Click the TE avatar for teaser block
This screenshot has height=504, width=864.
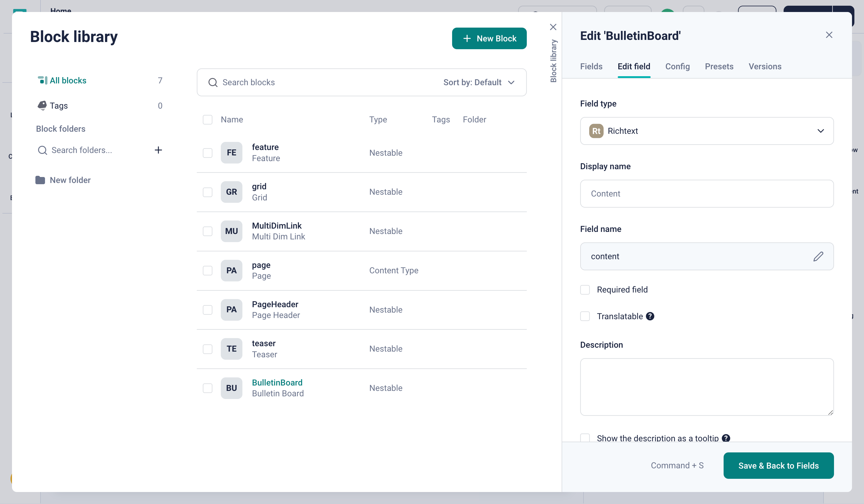click(x=231, y=349)
